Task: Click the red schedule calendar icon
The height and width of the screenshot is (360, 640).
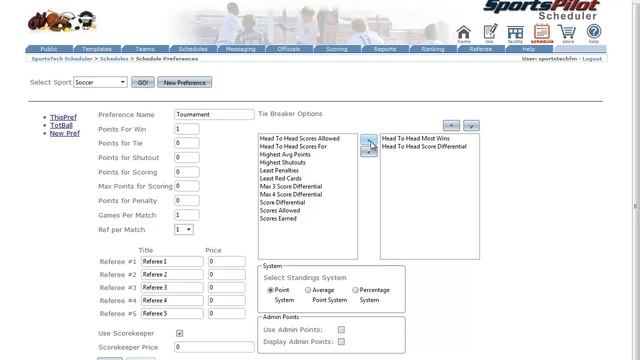Action: coord(542,33)
